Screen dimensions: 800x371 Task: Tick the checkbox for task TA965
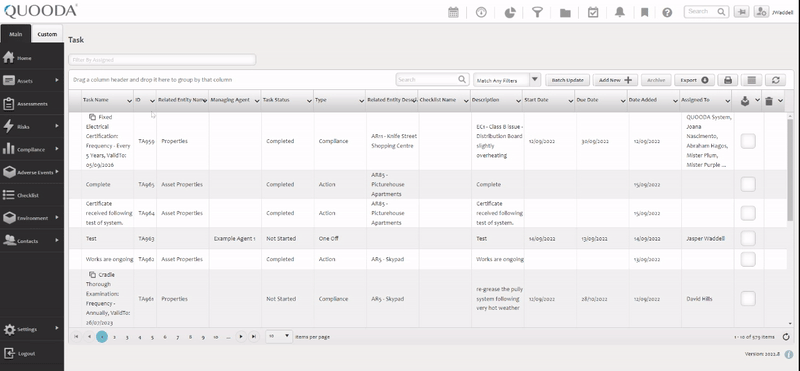747,184
